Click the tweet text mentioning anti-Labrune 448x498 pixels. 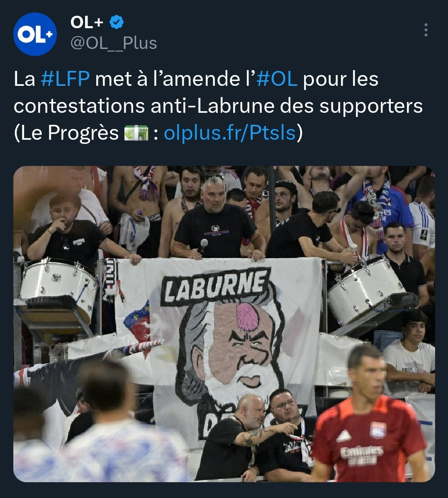click(x=218, y=106)
